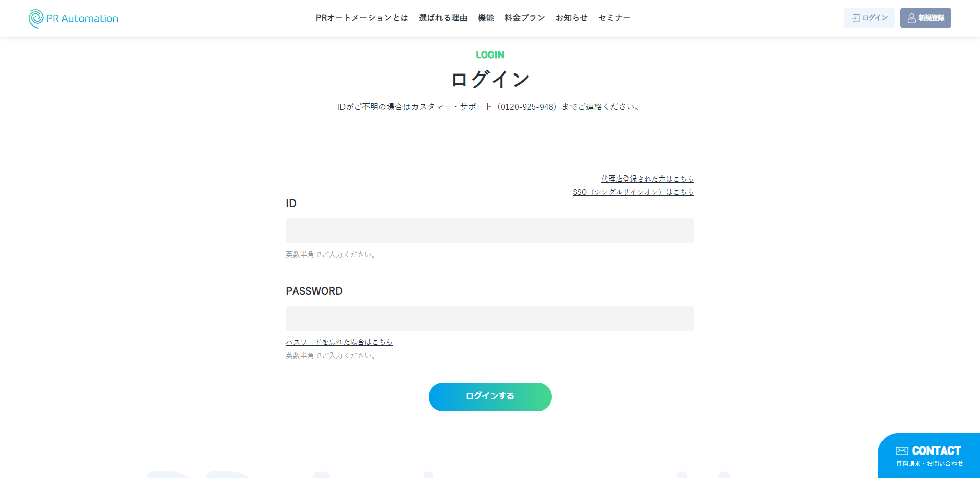
Task: Focus the ID input field
Action: tap(490, 231)
